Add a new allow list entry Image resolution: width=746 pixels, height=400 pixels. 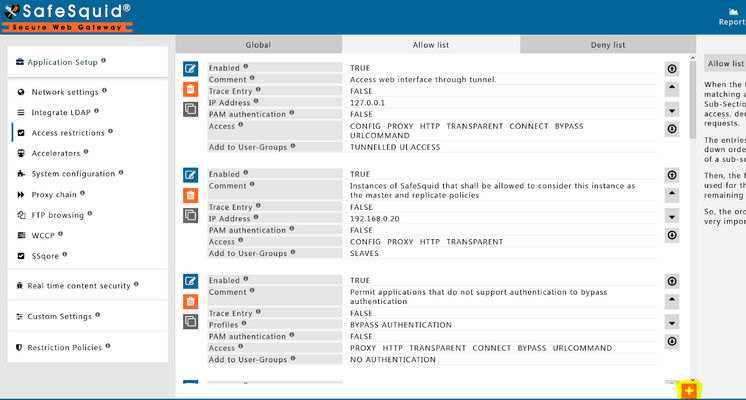click(x=689, y=391)
